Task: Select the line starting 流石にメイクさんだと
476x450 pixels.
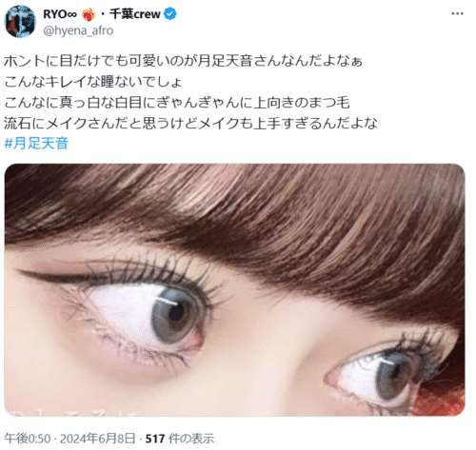Action: (x=190, y=123)
